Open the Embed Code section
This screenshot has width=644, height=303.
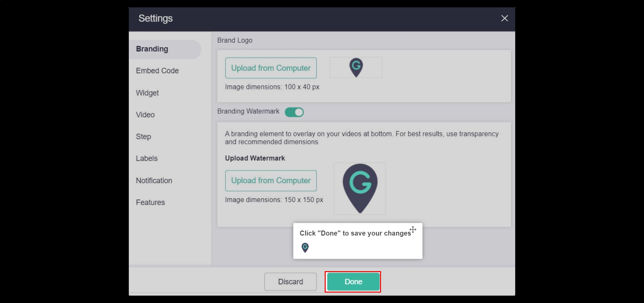coord(157,71)
